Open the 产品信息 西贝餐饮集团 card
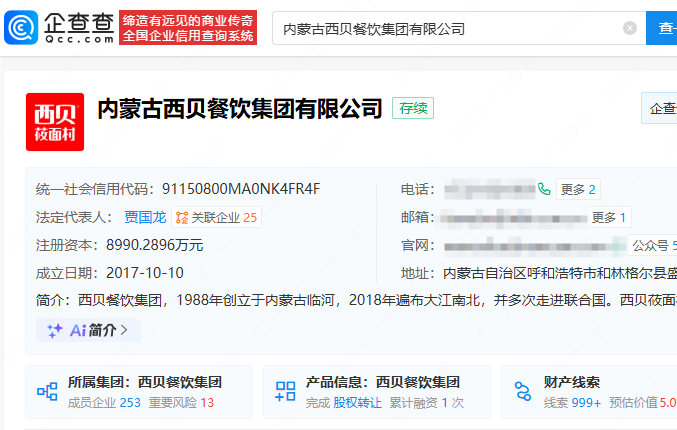This screenshot has height=430, width=677. tap(377, 392)
